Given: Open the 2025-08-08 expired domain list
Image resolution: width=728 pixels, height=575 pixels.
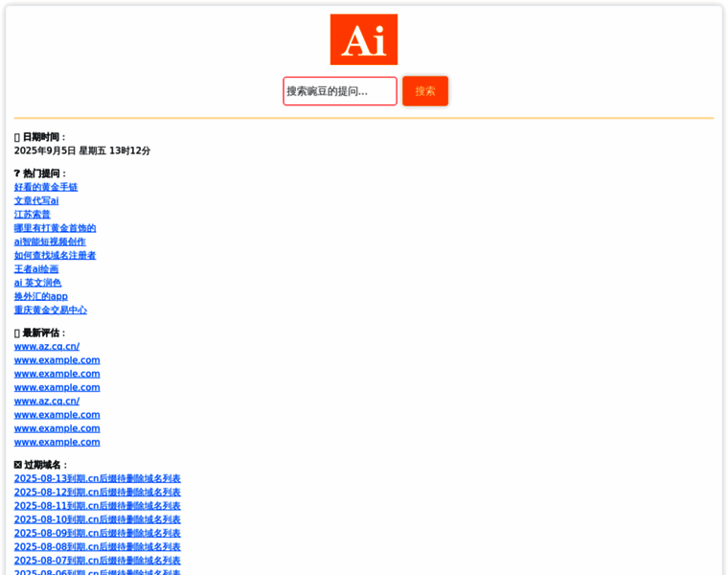Looking at the screenshot, I should click(97, 546).
